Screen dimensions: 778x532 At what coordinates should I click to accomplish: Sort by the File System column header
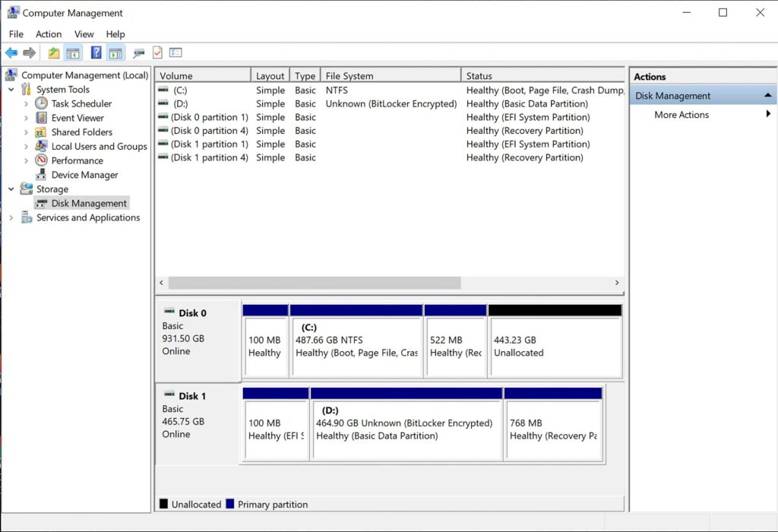[x=391, y=75]
